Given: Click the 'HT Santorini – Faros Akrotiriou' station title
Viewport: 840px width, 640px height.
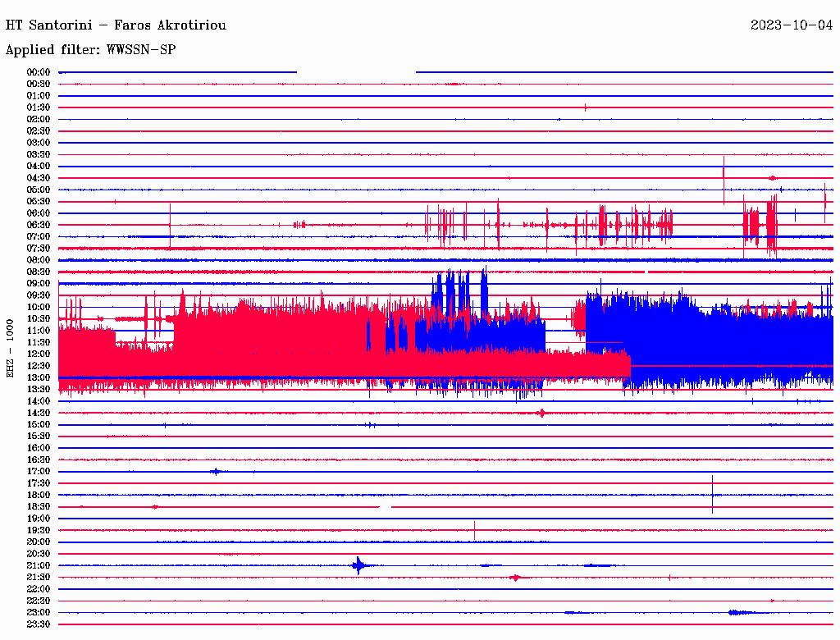Looking at the screenshot, I should [116, 25].
